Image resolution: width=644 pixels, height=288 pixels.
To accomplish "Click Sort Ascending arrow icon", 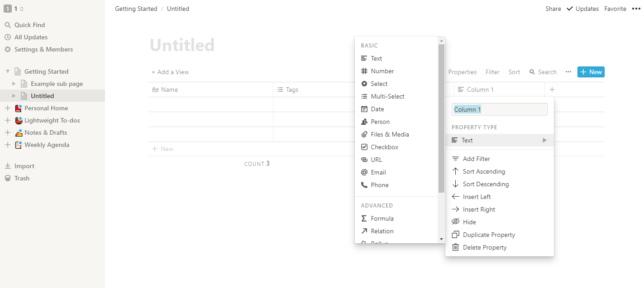I will coord(456,171).
